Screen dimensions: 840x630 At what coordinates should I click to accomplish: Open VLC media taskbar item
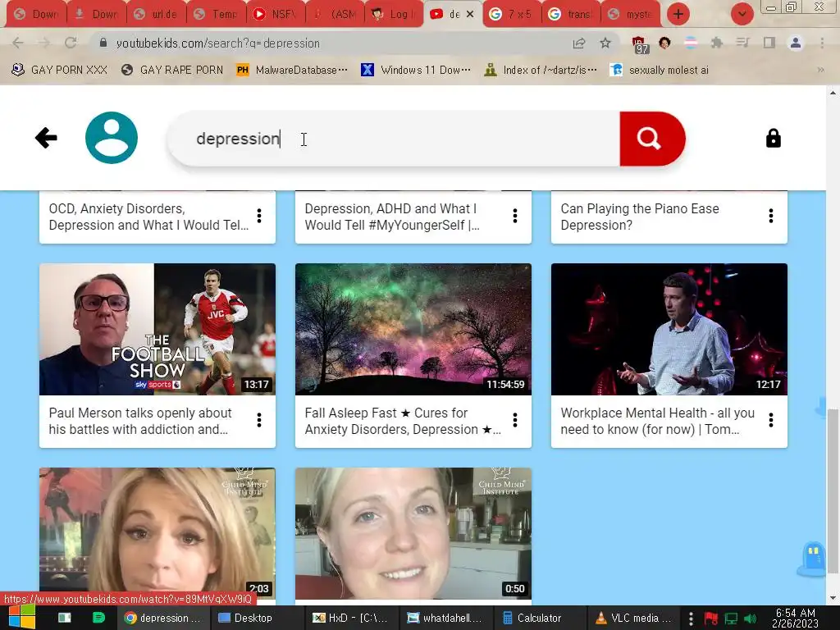pos(634,618)
